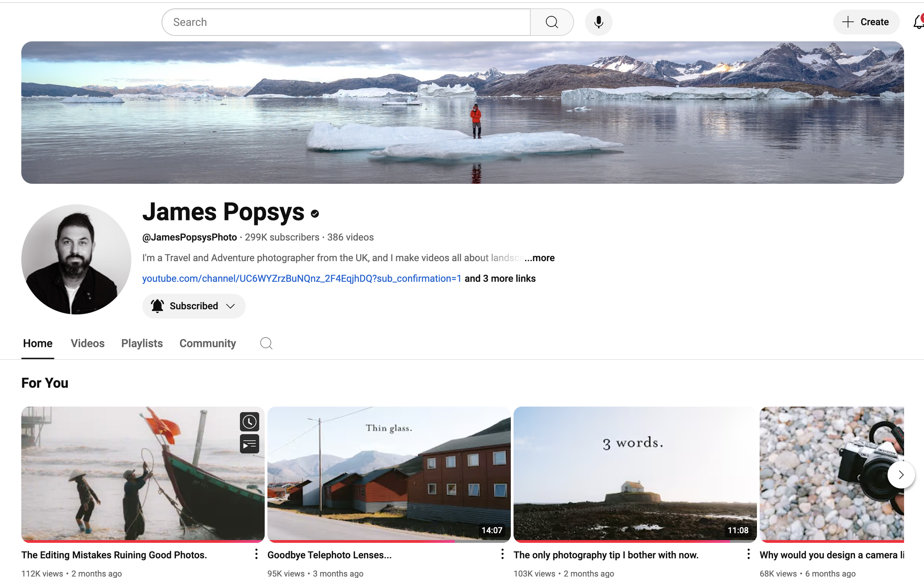Expand channel description with ...more
This screenshot has width=924, height=578.
pos(539,258)
